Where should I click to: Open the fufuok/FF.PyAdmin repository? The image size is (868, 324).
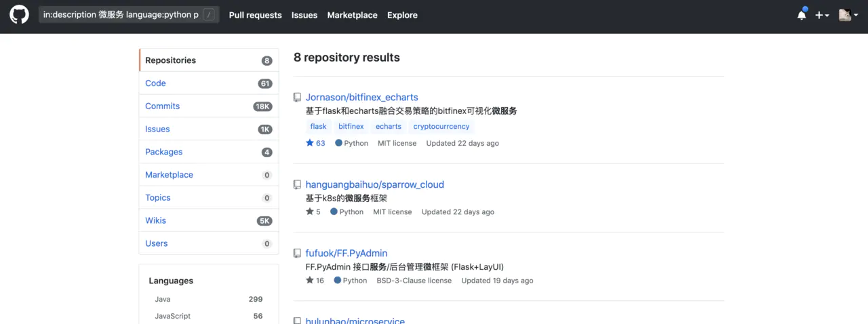(x=347, y=253)
